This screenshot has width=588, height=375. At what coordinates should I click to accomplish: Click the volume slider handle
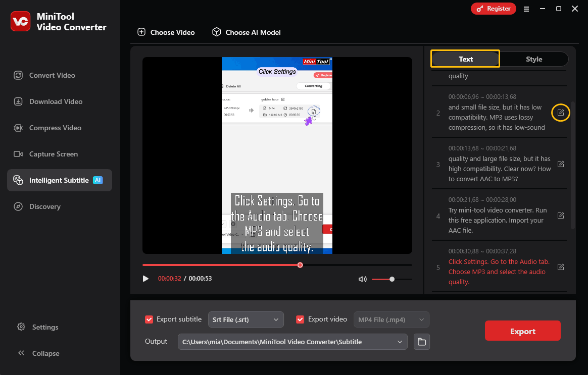pyautogui.click(x=392, y=279)
